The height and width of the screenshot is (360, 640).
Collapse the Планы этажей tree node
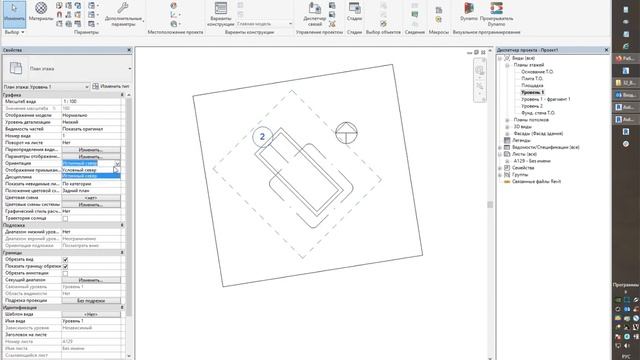tap(507, 65)
